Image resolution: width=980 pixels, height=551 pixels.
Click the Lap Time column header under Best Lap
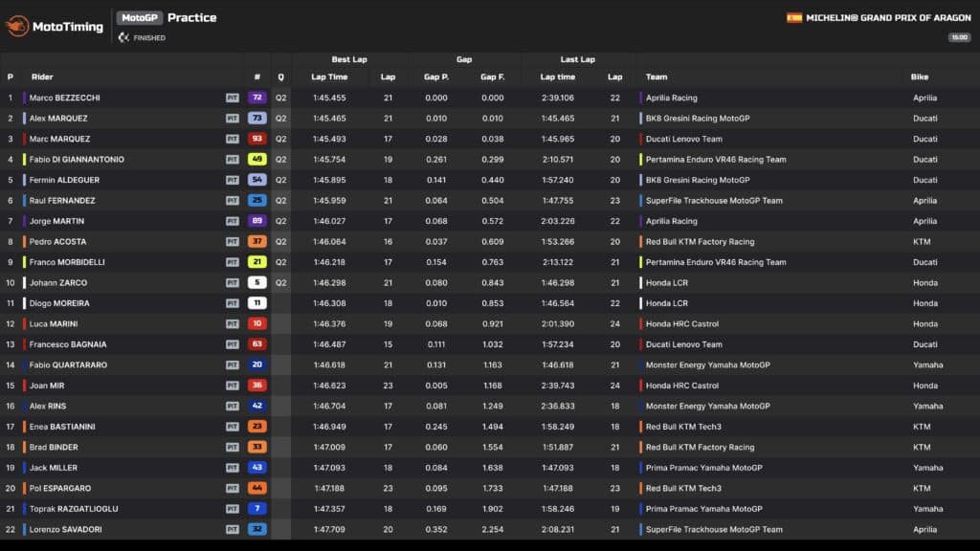(x=329, y=77)
